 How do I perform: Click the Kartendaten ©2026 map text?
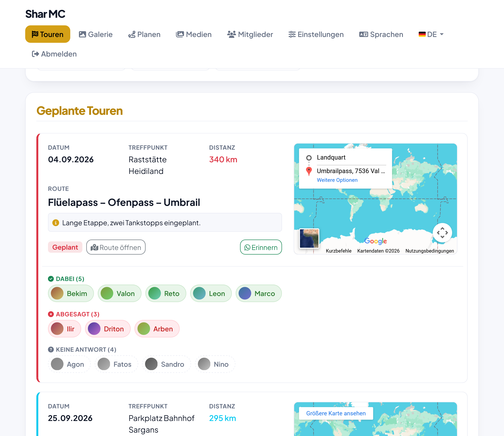[x=378, y=251]
